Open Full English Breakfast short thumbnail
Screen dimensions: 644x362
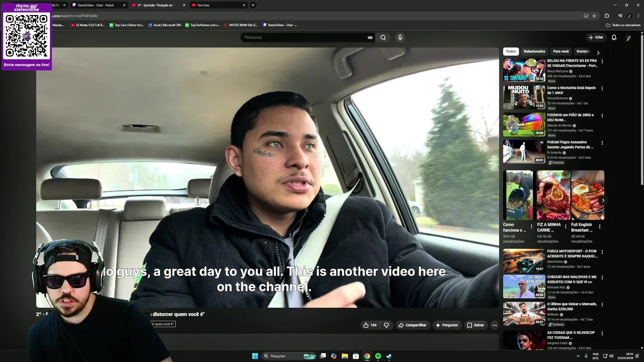[588, 195]
